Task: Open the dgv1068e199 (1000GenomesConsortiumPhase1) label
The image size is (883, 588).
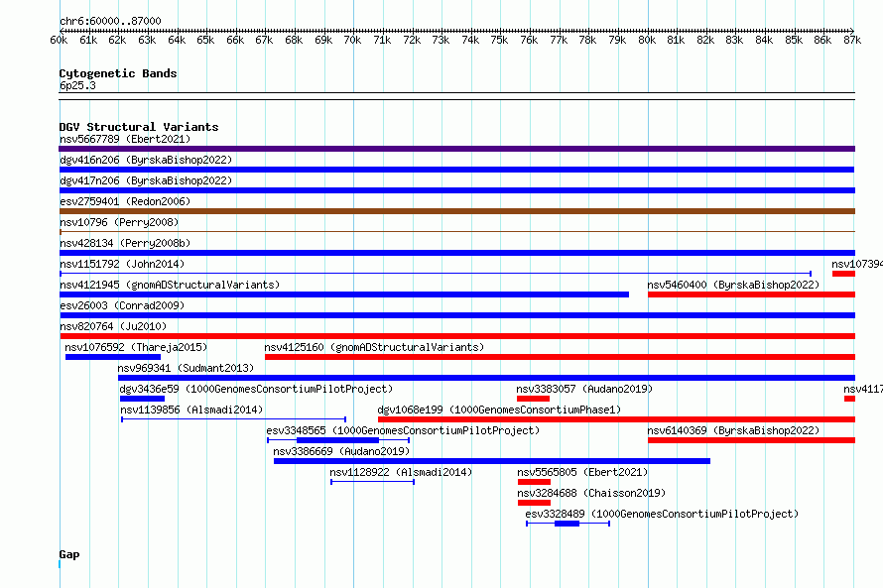Action: [499, 410]
